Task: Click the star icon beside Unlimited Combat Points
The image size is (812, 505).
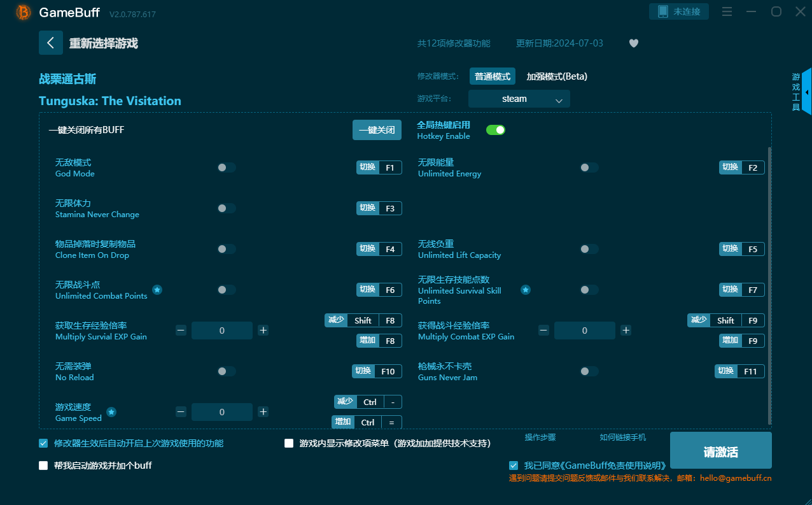Action: pyautogui.click(x=157, y=290)
